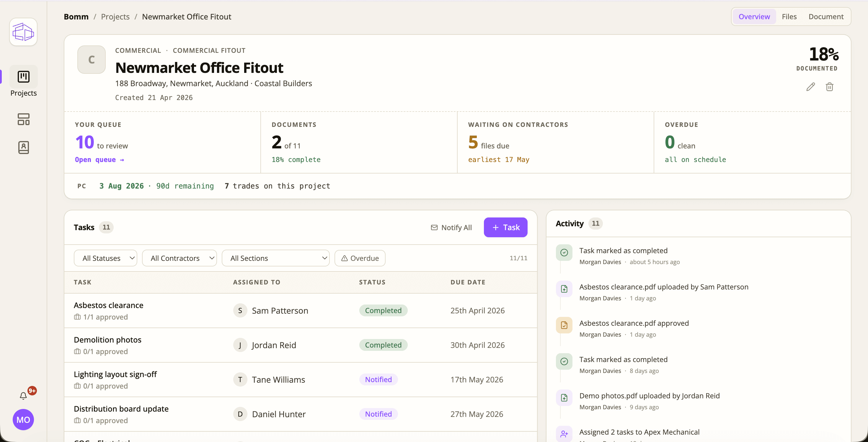Click the ASSIGNED TO column header
This screenshot has width=868, height=442.
tap(257, 282)
